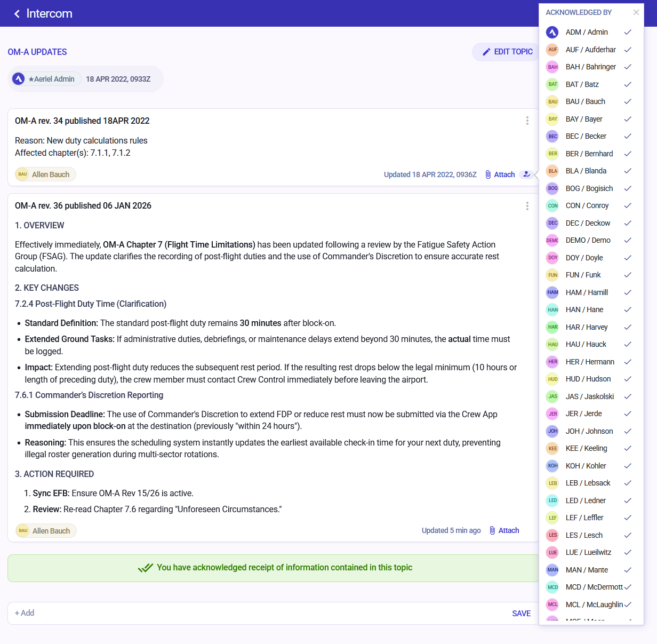Click the Edit Topic button
Viewport: 657px width, 644px height.
[507, 52]
